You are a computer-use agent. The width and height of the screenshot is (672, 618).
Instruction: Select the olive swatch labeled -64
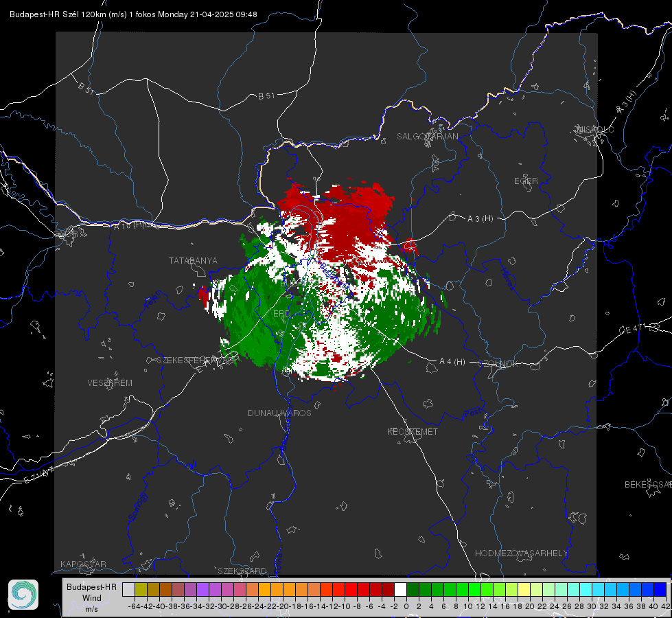[x=141, y=589]
